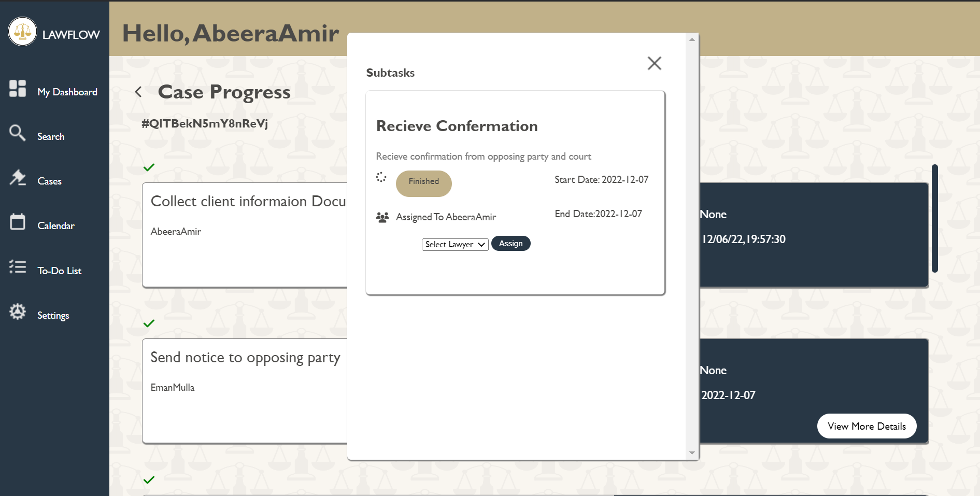Click the spinner status icon beside Finished

pyautogui.click(x=381, y=178)
